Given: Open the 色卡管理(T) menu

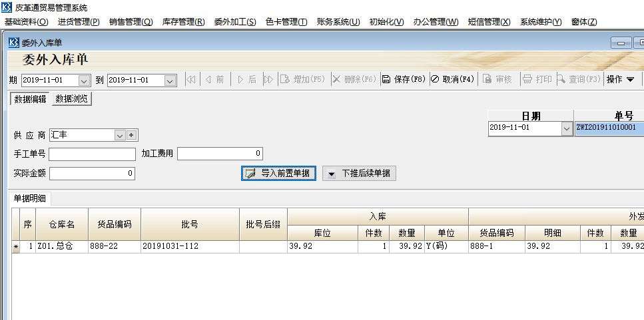Looking at the screenshot, I should pyautogui.click(x=286, y=22).
